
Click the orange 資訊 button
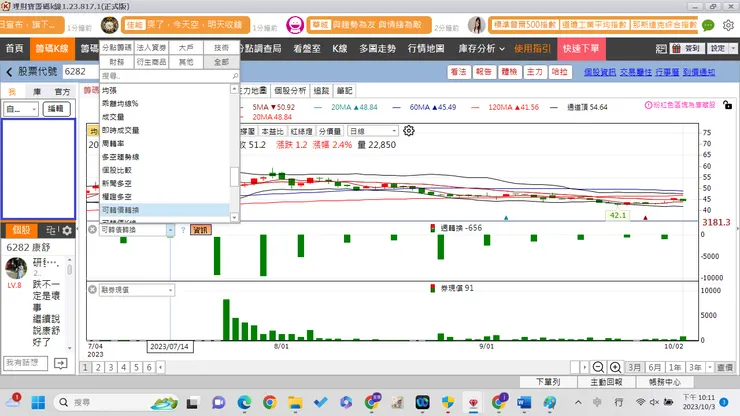coord(201,230)
